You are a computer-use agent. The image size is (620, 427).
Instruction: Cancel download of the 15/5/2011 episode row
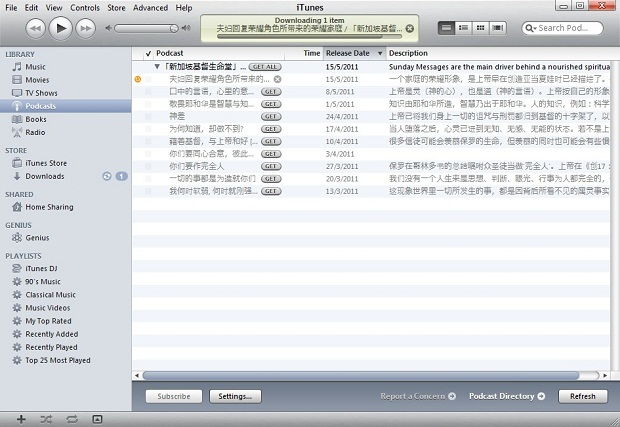coord(278,79)
